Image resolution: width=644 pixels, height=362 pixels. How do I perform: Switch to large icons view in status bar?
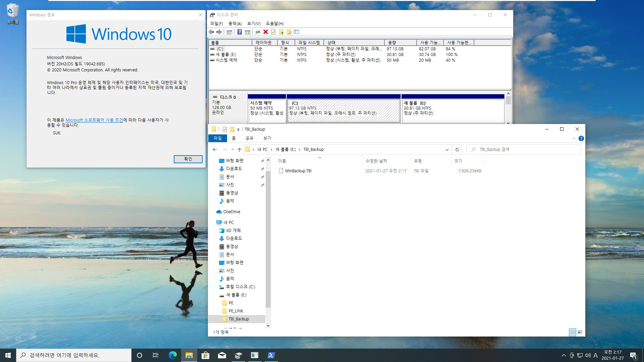[580, 332]
